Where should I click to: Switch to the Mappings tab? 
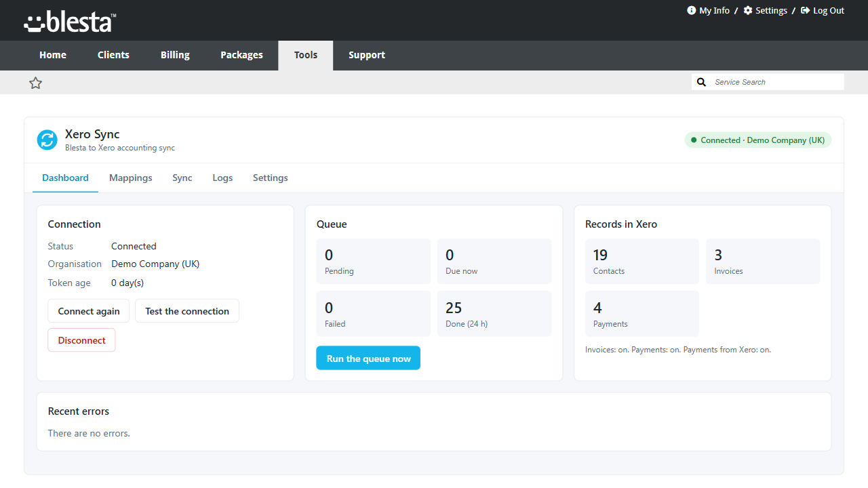click(131, 178)
